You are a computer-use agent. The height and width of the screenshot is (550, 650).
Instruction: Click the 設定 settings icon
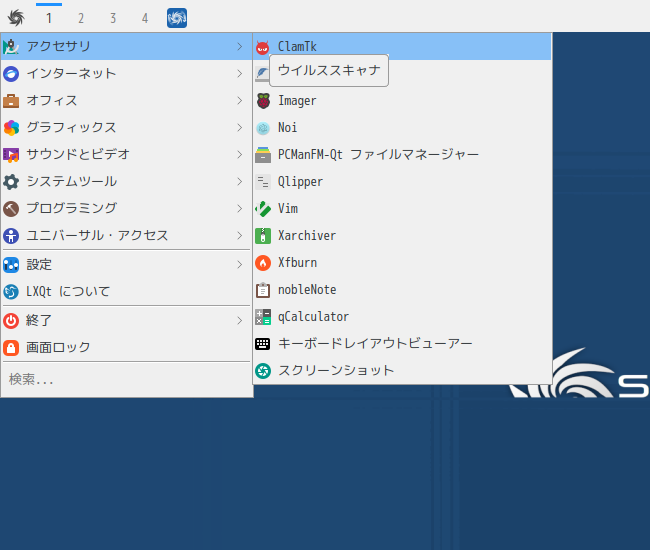11,265
